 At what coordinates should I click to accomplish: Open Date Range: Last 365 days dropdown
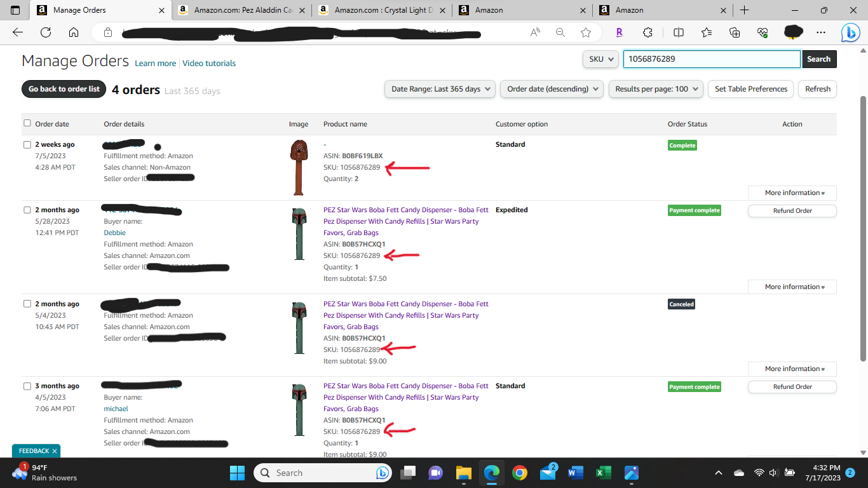pos(440,89)
